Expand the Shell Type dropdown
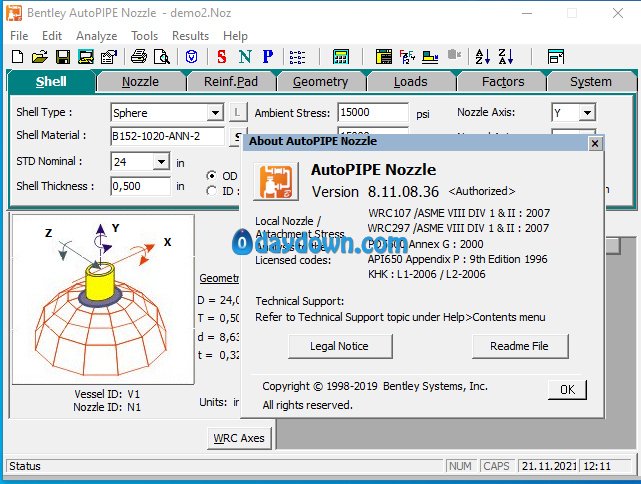Screen dimensions: 641x484 [x=215, y=112]
